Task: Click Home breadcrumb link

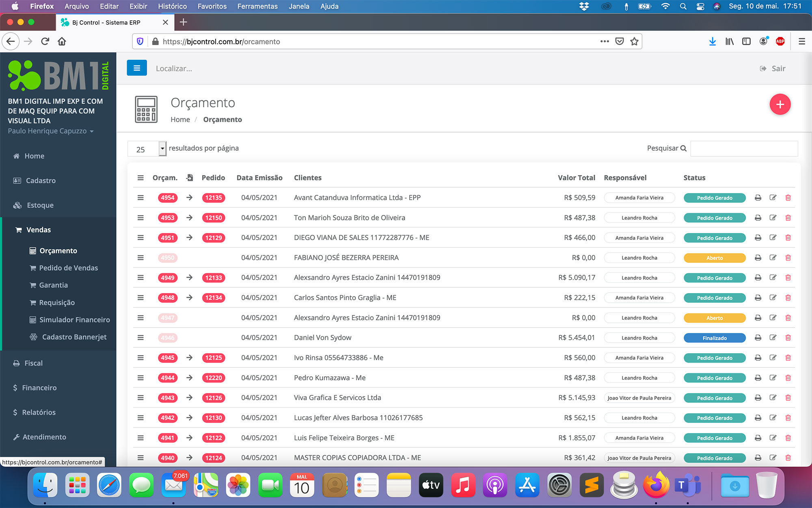Action: tap(180, 119)
